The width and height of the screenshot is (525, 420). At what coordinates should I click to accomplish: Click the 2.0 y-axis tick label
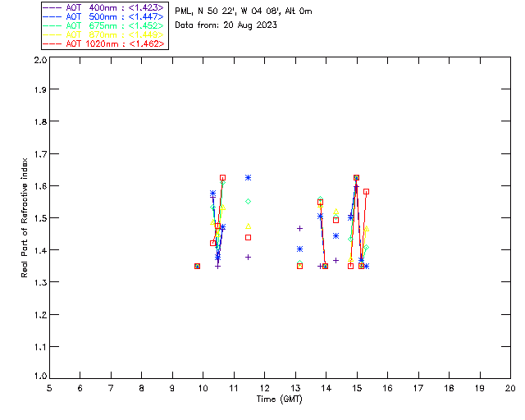click(x=40, y=60)
